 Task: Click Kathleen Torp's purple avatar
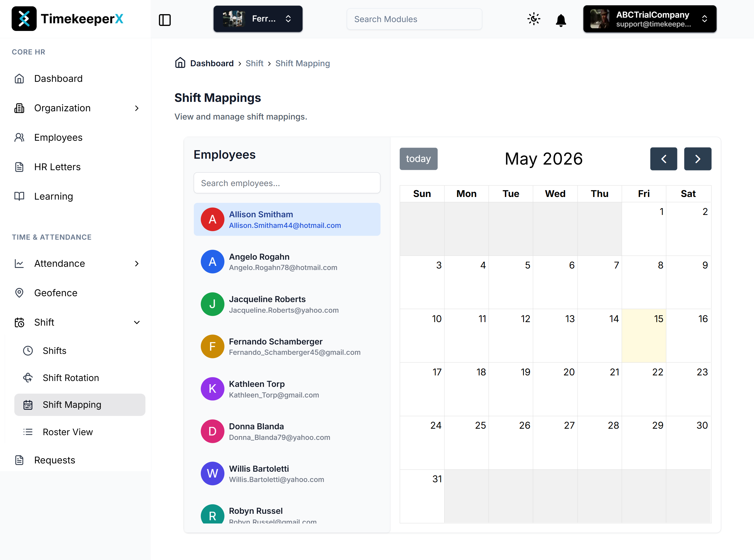click(x=212, y=389)
